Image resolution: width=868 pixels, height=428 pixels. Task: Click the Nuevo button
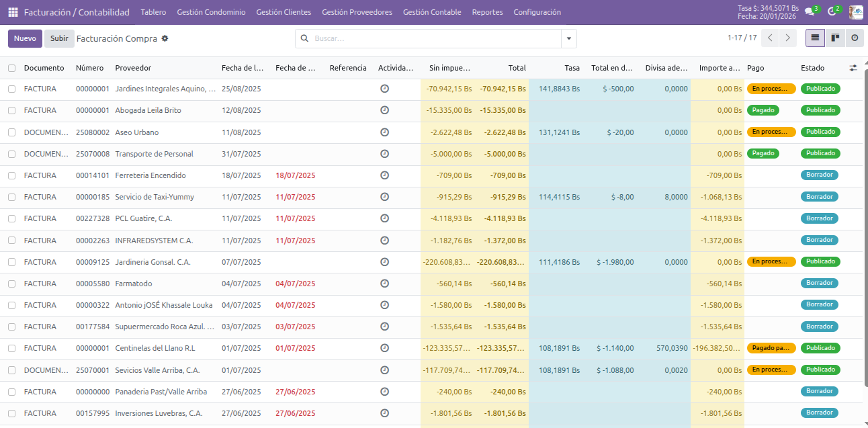(25, 38)
